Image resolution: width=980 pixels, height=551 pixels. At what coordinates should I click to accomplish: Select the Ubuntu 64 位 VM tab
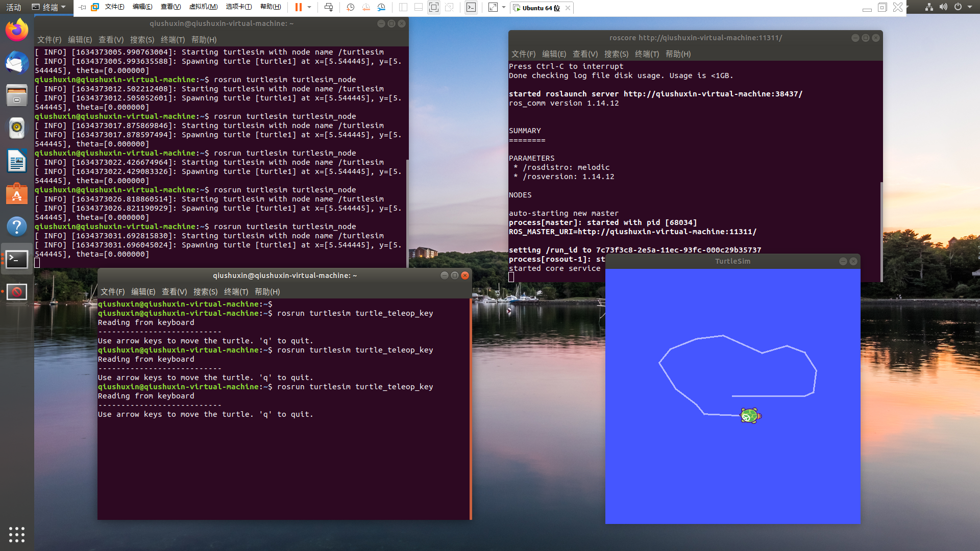541,8
